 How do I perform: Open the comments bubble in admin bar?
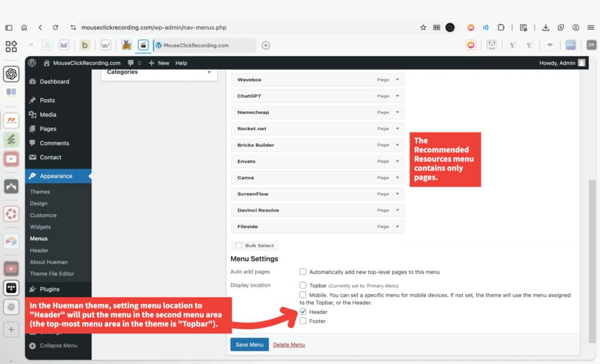[134, 63]
